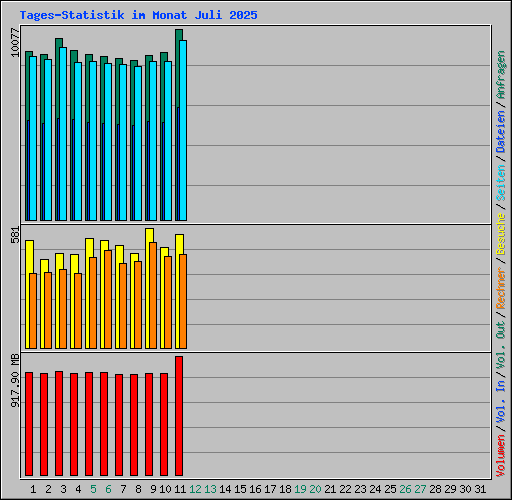Click the chart title Tages-Statistik im Monat Juli 2025
Image resolution: width=512 pixels, height=500 pixels.
coord(138,15)
